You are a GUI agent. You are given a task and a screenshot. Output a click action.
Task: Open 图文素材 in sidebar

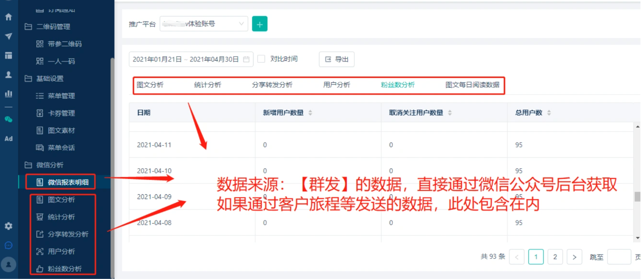tap(55, 130)
